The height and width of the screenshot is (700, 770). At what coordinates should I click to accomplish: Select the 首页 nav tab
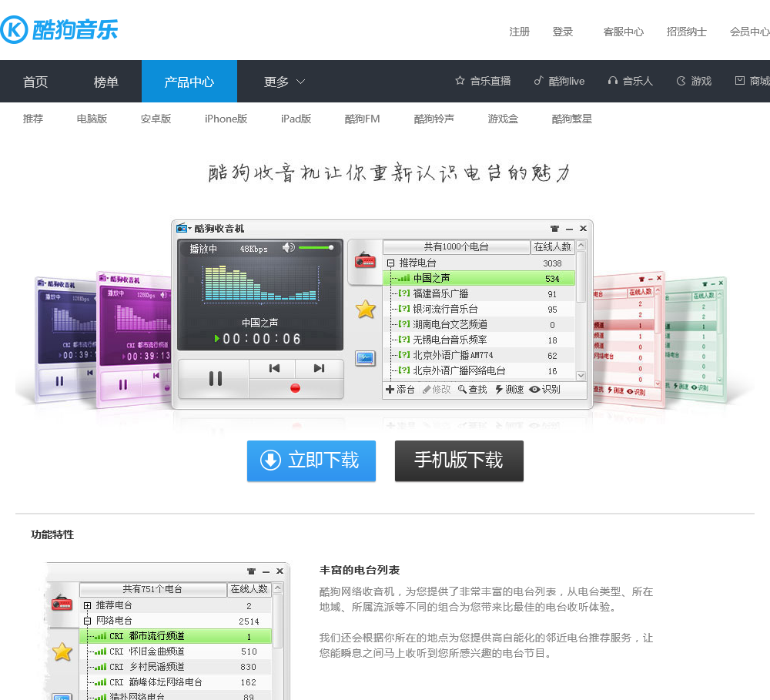click(35, 82)
